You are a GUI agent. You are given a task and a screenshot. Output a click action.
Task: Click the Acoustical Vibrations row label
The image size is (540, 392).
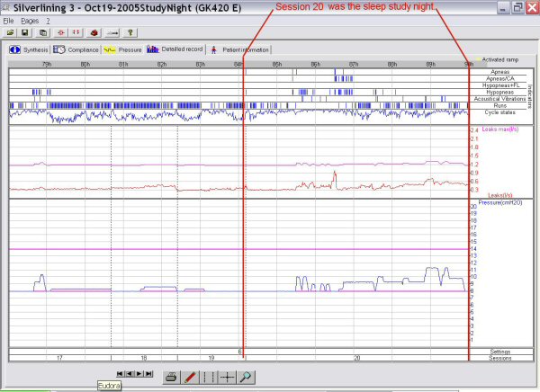click(x=499, y=99)
